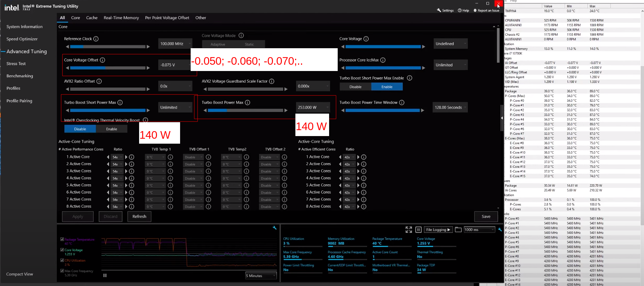Show info for AVX2 Voltage Guardband Scale Factor
Screen dimensions: 644x286
point(272,81)
